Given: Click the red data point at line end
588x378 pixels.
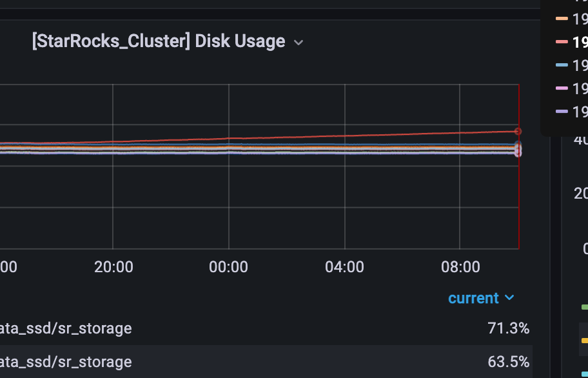Looking at the screenshot, I should click(518, 131).
